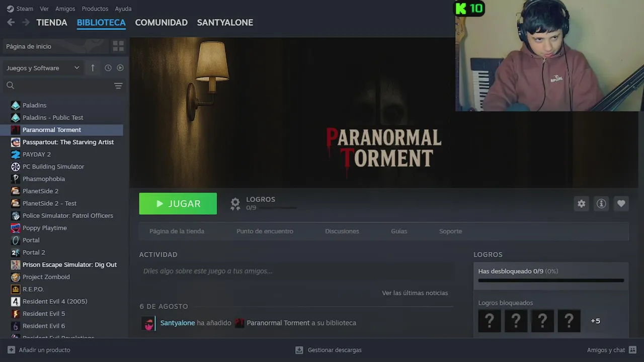Click the Steam logo icon
The image size is (644, 362).
pos(10,9)
